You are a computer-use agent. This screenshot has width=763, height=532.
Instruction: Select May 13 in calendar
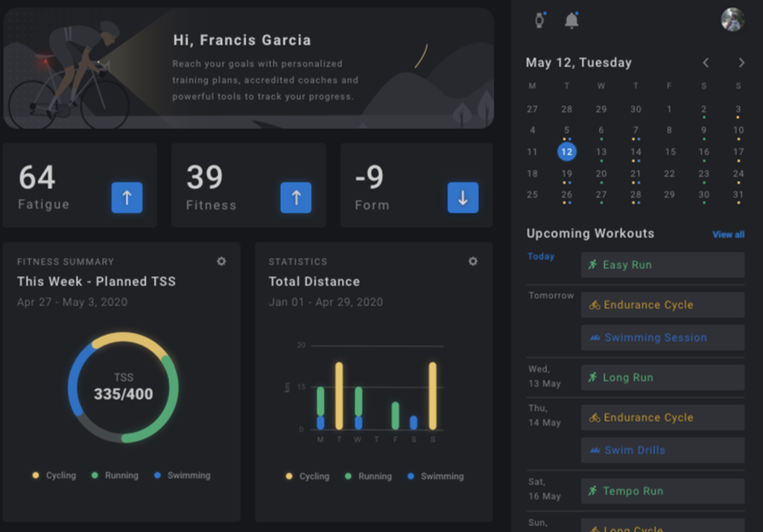pyautogui.click(x=601, y=152)
